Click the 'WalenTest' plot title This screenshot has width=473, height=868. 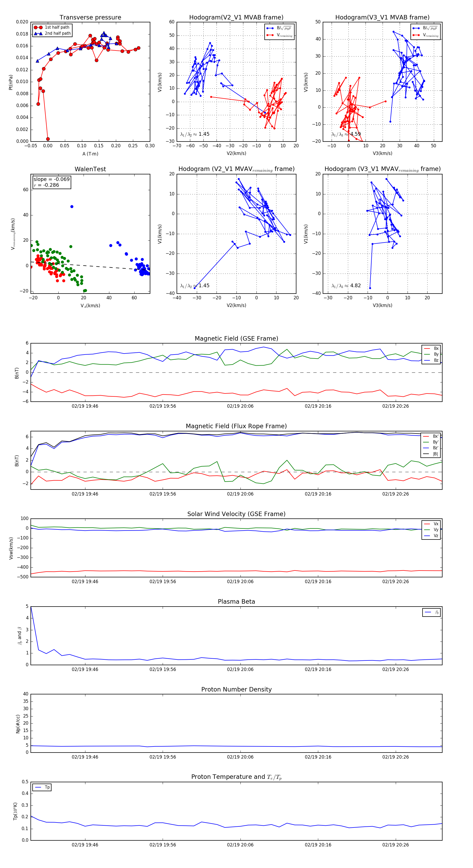[x=90, y=169]
